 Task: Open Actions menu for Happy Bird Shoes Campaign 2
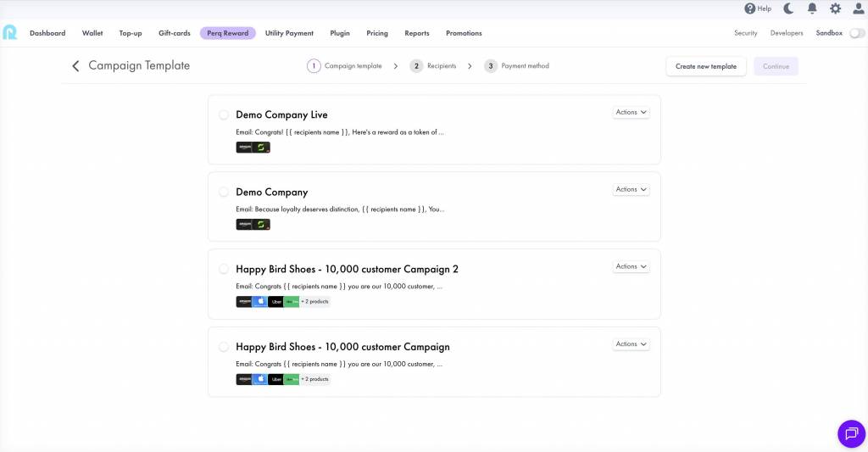tap(631, 266)
